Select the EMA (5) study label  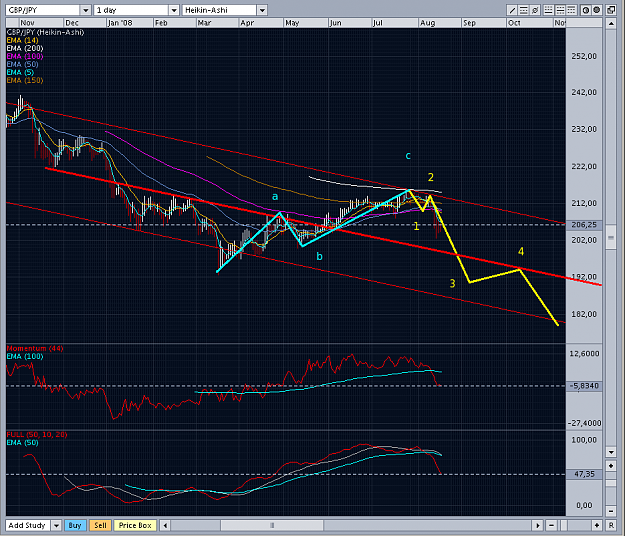click(20, 72)
